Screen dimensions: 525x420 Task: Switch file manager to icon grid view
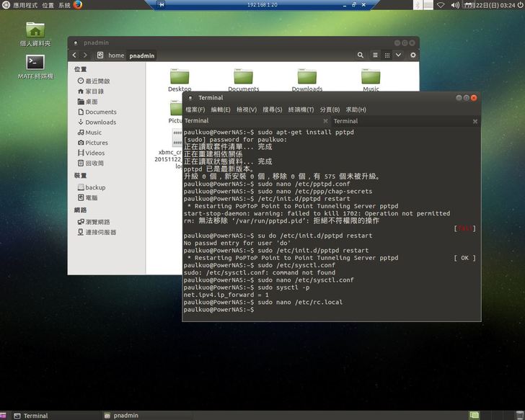pos(387,55)
